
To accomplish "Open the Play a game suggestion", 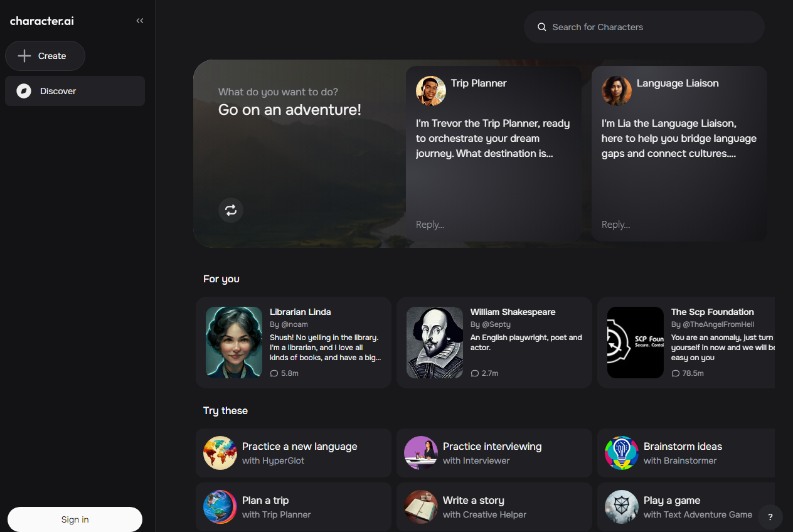I will [x=686, y=507].
